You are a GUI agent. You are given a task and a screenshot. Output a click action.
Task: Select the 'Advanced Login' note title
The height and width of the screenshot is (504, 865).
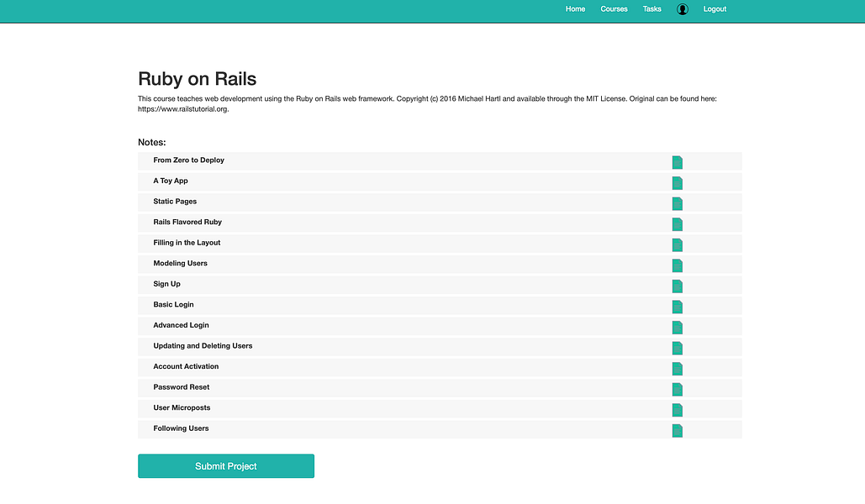181,325
